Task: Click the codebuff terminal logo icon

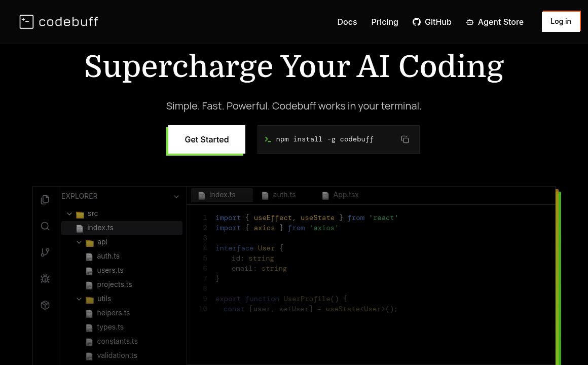Action: 26,22
